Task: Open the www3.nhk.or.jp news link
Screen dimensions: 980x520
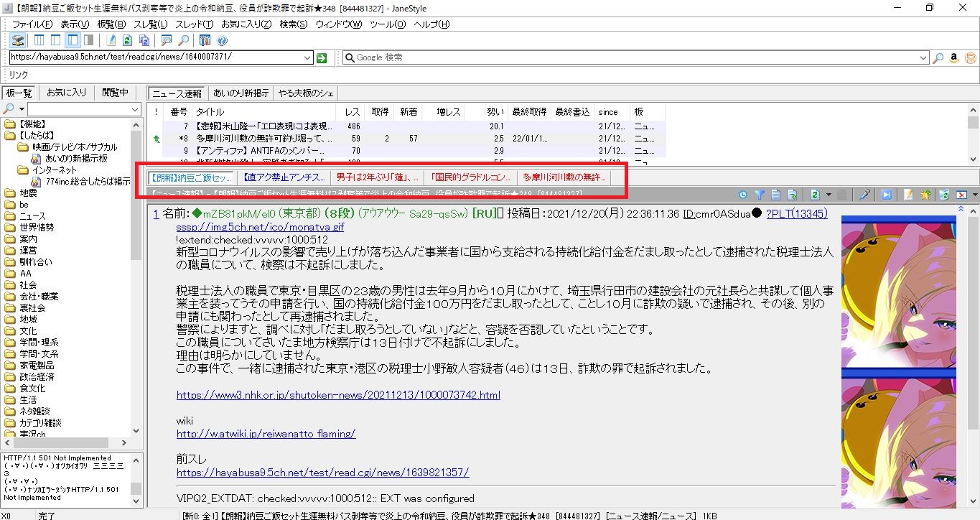Action: (338, 395)
